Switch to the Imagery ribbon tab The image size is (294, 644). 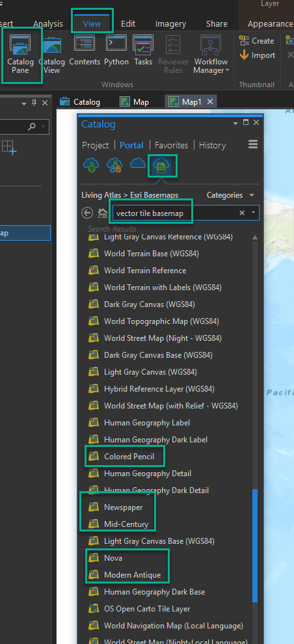(171, 24)
